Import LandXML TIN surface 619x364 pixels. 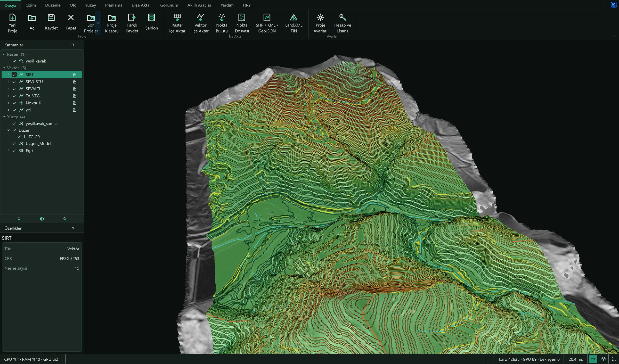(x=294, y=23)
